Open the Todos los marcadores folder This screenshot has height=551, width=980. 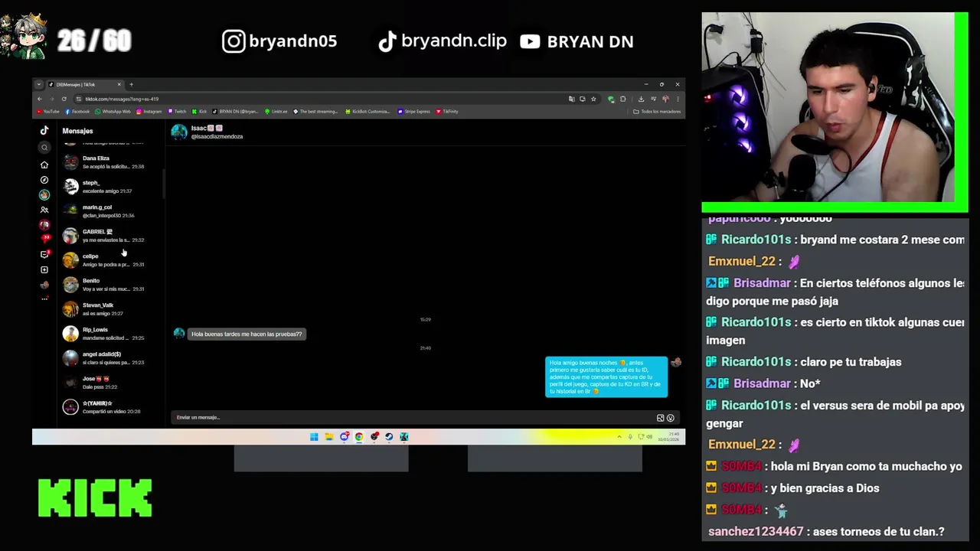[x=657, y=112]
